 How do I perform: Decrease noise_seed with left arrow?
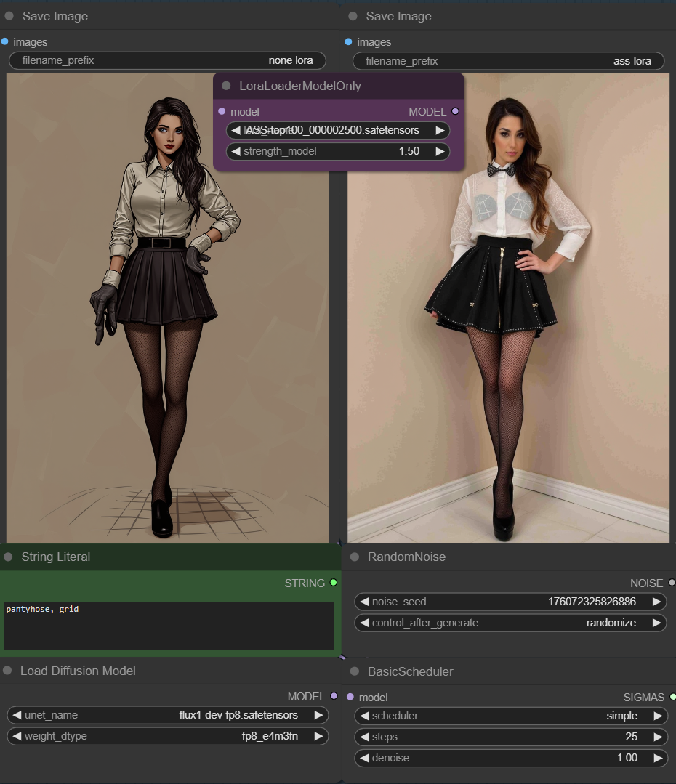[x=362, y=602]
